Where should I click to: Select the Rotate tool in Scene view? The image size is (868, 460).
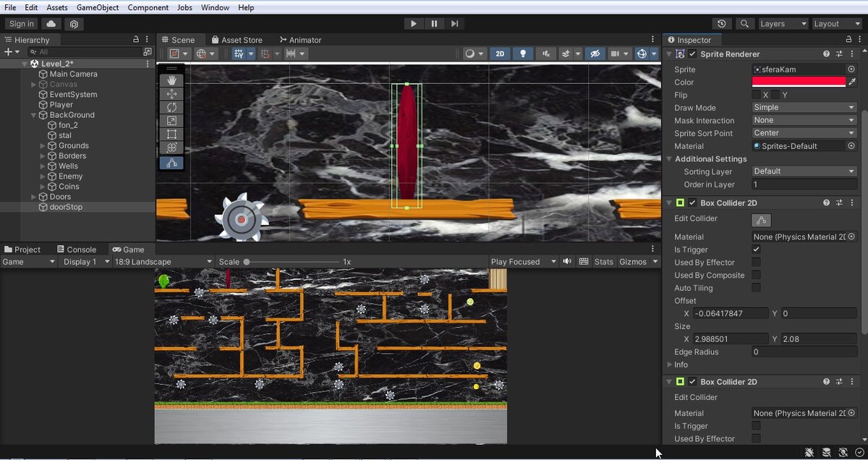(x=171, y=107)
